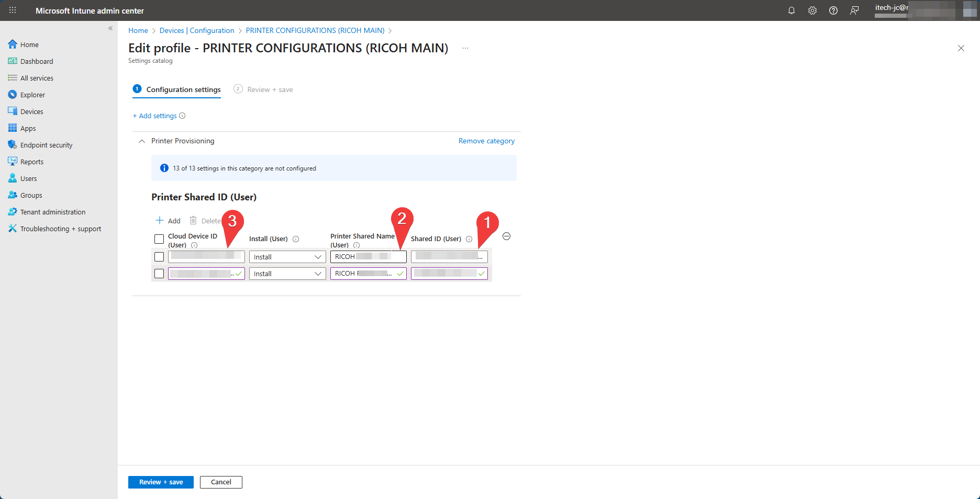Toggle the select-all checkbox in table header
The height and width of the screenshot is (499, 980).
pos(159,239)
